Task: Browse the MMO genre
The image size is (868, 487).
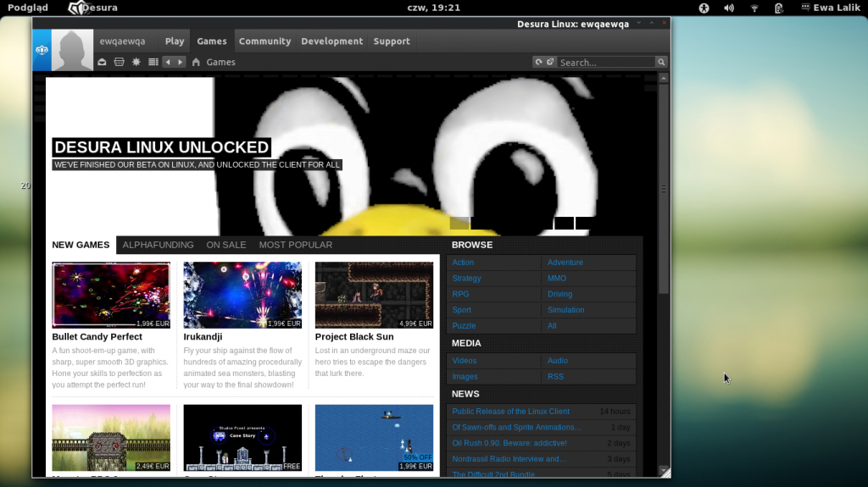Action: click(557, 279)
